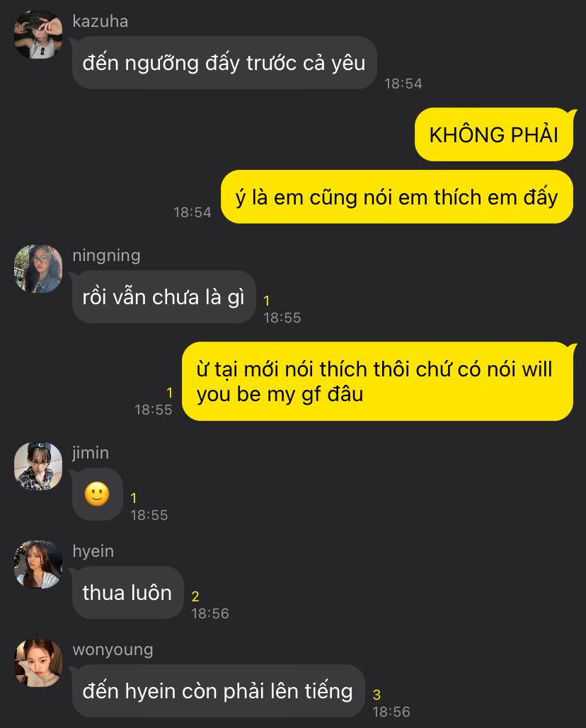Select the smiley emoji message from jimin

tap(97, 494)
